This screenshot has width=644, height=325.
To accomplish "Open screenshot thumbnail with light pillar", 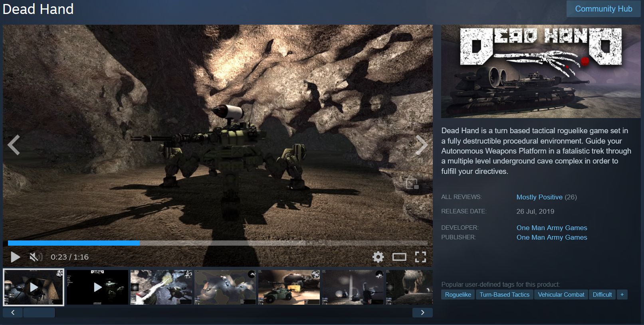I will [353, 287].
